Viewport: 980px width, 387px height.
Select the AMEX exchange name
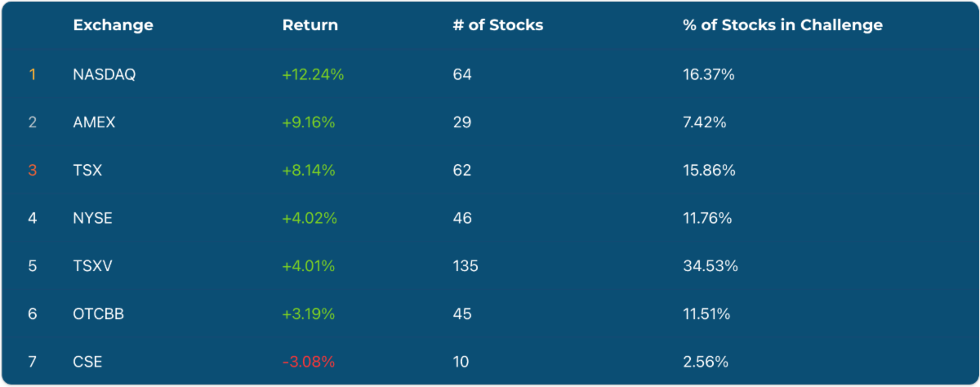(x=94, y=122)
